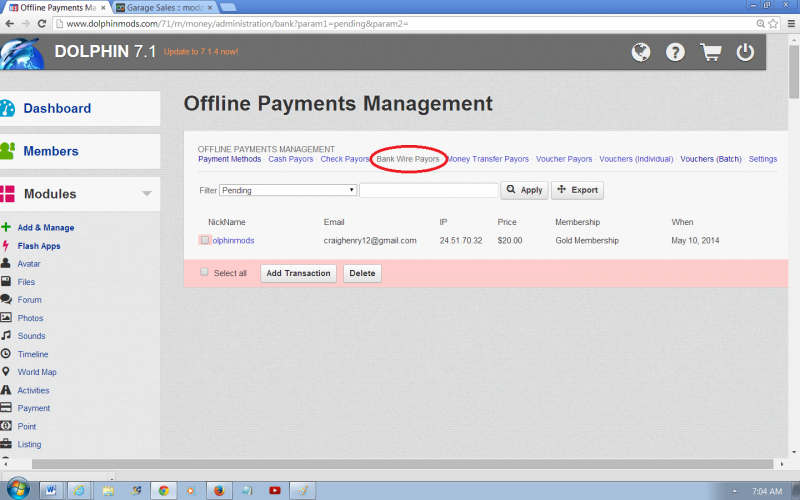Bookmark the page with the star icon
The width and height of the screenshot is (800, 500).
[773, 23]
